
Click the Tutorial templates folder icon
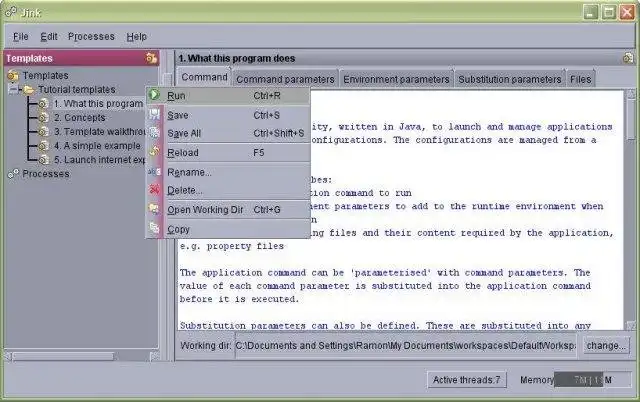pos(29,90)
